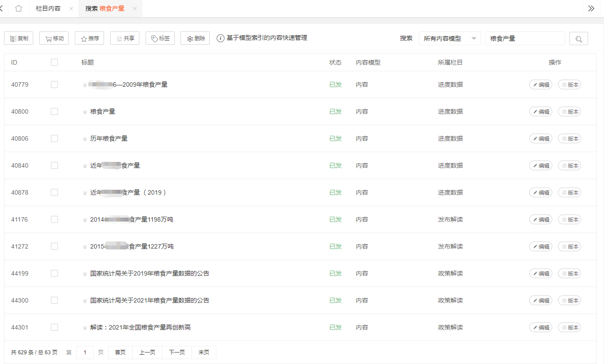This screenshot has height=364, width=604.
Task: Click the Share (共享) toolbar button
Action: [125, 38]
